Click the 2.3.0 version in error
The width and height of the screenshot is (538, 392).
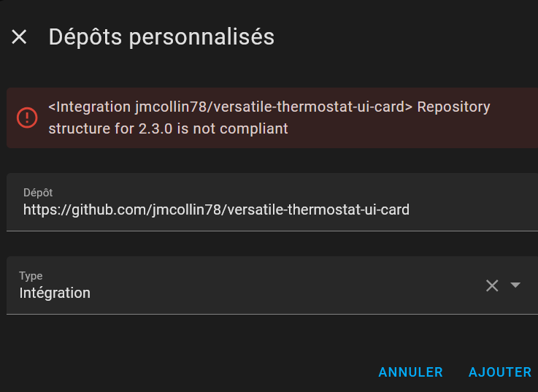[155, 129]
